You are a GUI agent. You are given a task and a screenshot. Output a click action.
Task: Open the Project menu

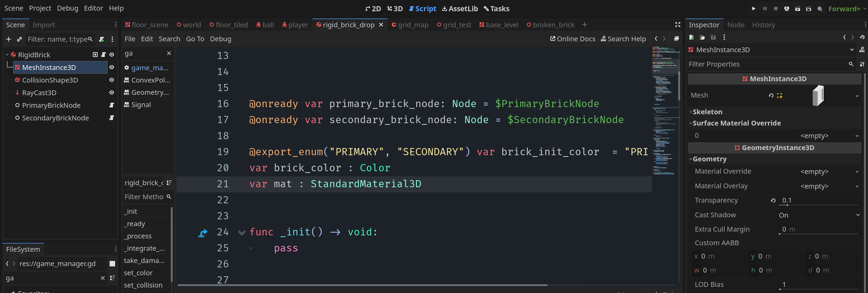click(40, 8)
